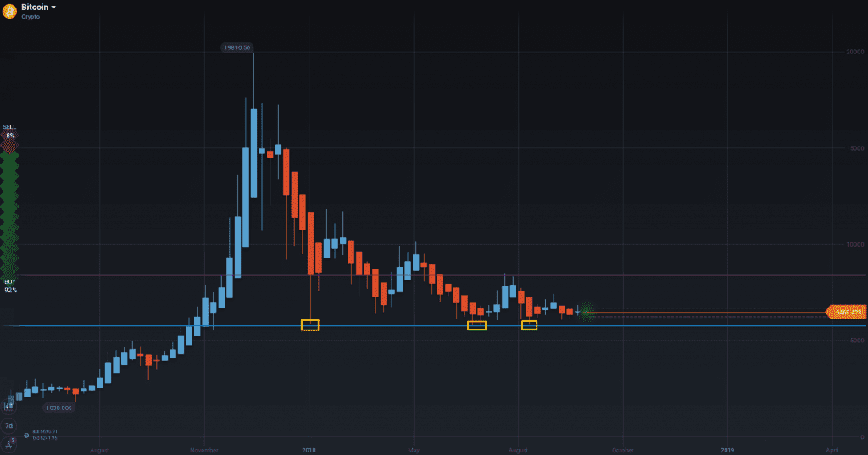Viewport: 868px width, 455px height.
Task: Click the 15000 price axis label
Action: [x=854, y=148]
